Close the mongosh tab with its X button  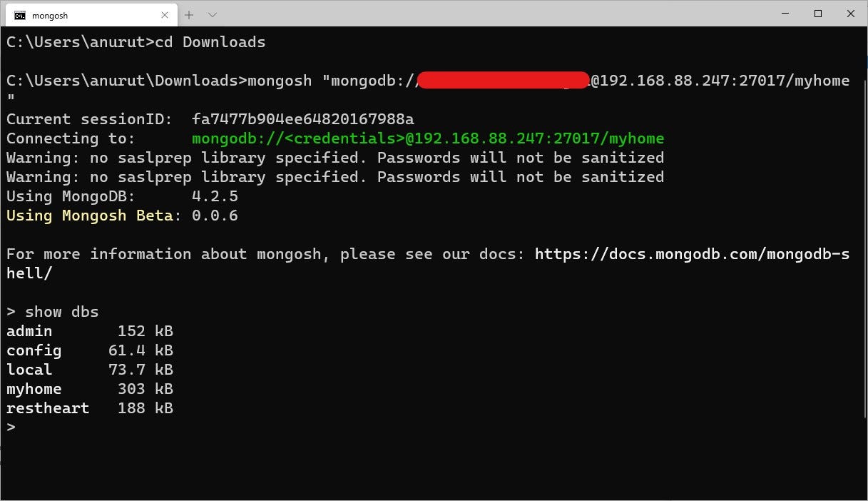[165, 14]
